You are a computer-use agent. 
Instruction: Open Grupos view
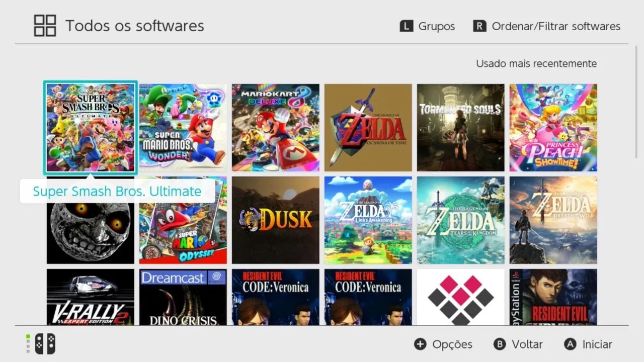(436, 26)
